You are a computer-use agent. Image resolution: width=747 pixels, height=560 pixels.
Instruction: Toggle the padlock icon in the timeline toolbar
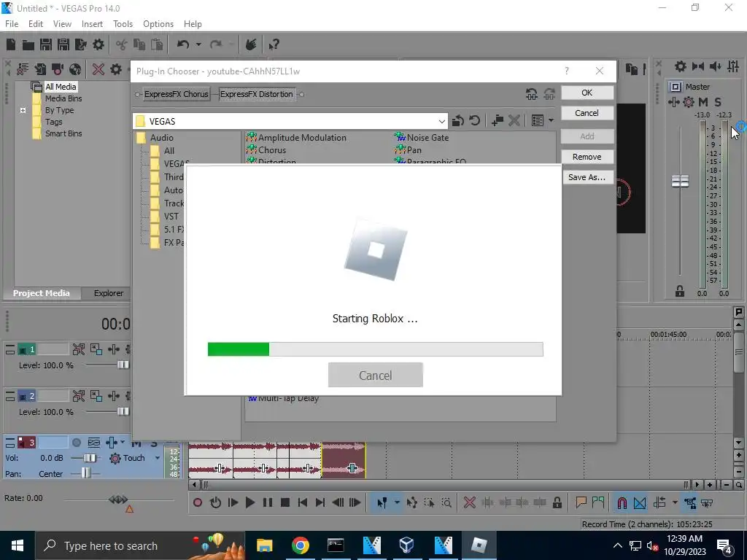557,502
